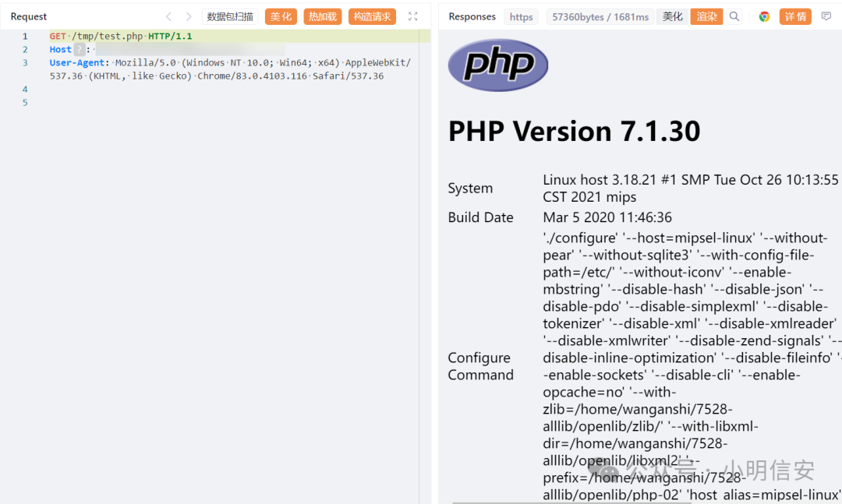Toggle 渲染 render view of response

tap(706, 16)
